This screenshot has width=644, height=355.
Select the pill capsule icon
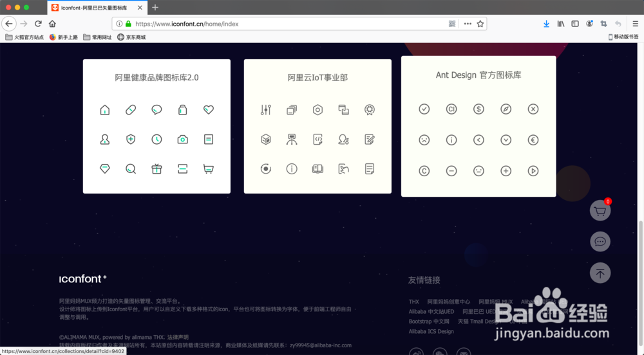[x=131, y=110]
